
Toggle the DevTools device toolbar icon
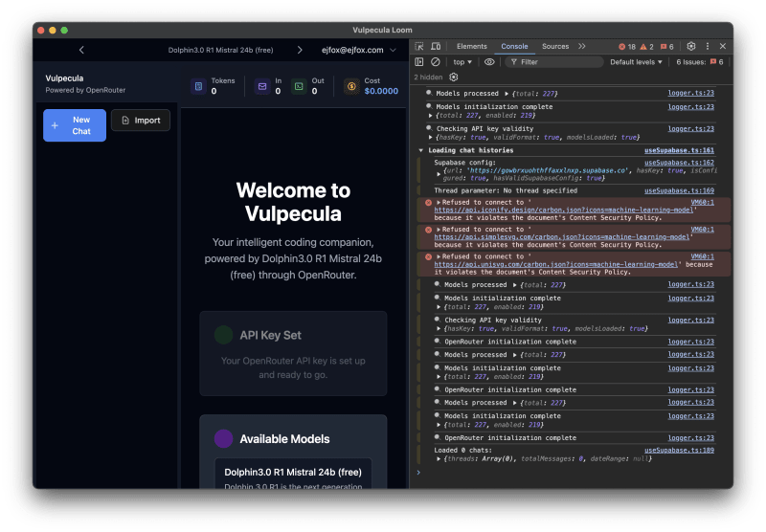click(x=436, y=46)
